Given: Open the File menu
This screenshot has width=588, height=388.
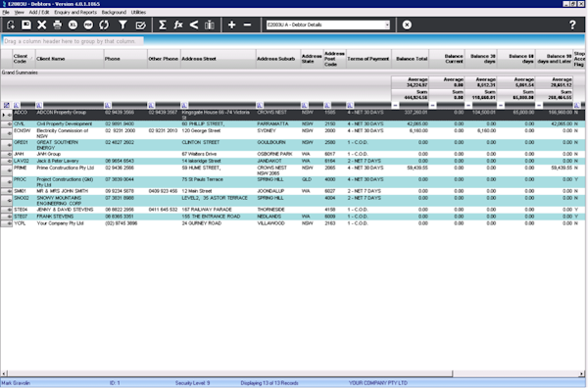Looking at the screenshot, I should pos(6,13).
